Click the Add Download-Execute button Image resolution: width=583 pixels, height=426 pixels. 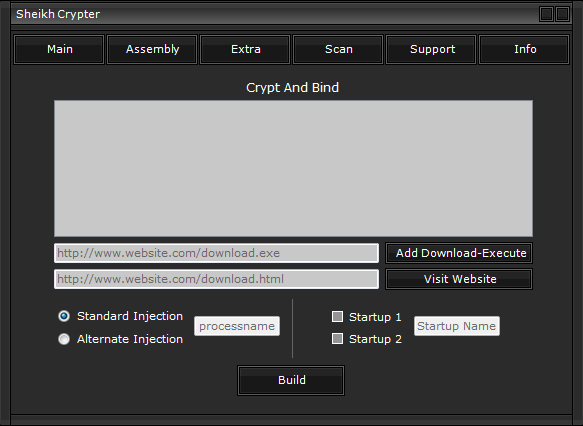pyautogui.click(x=459, y=253)
